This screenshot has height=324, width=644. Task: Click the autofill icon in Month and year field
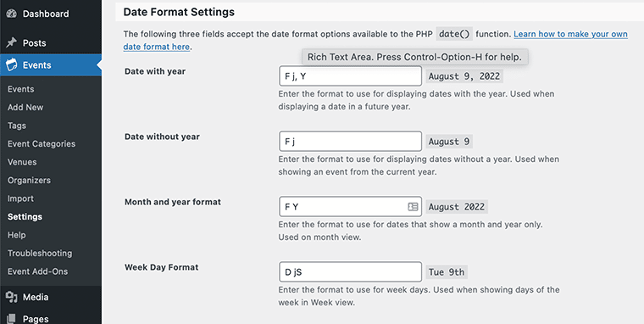413,206
